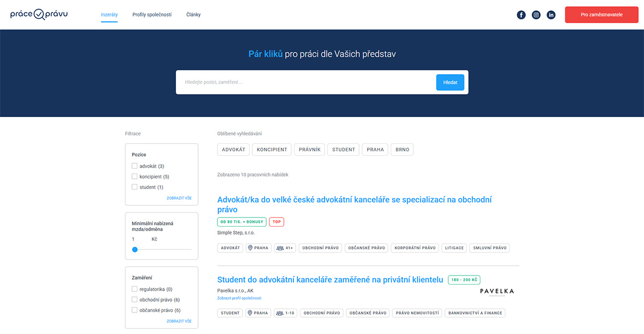This screenshot has width=644, height=334.
Task: Select the KONCIPIENT popular search chip
Action: [272, 150]
